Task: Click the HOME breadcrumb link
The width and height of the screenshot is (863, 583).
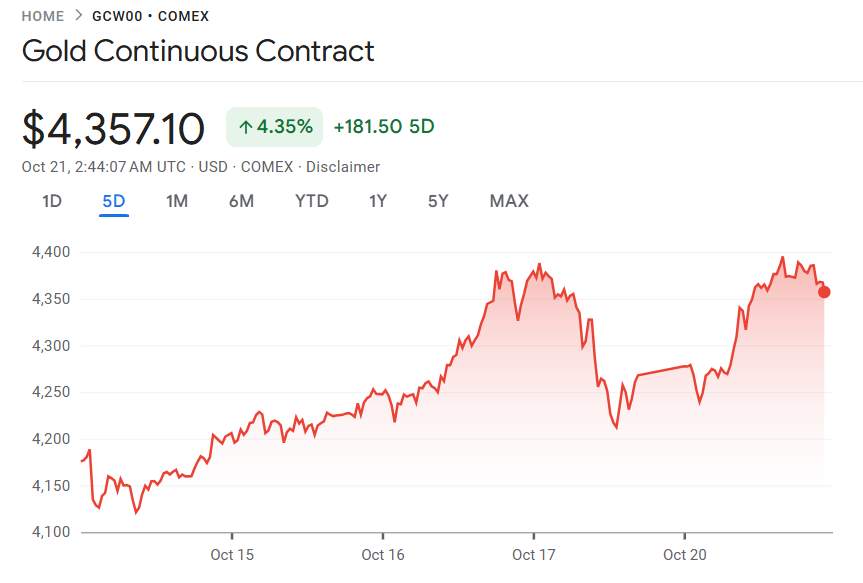Action: pos(42,16)
